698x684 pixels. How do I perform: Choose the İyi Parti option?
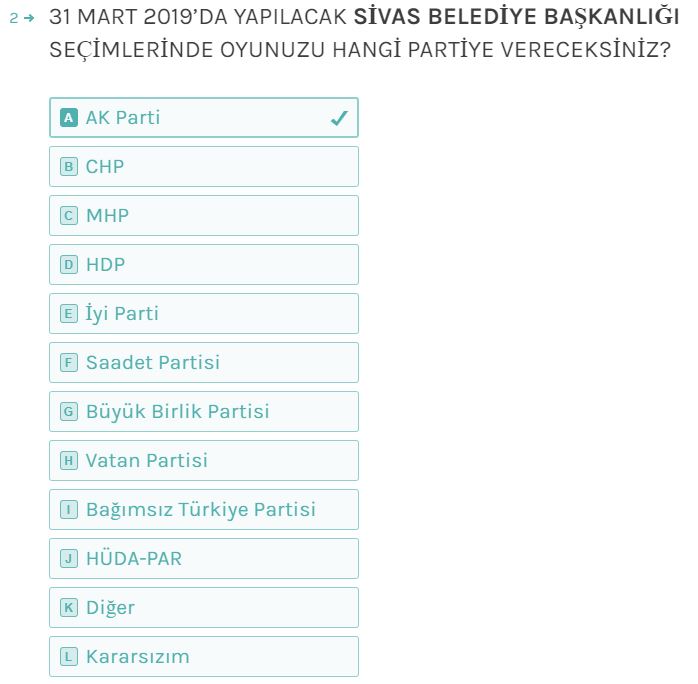pyautogui.click(x=203, y=314)
